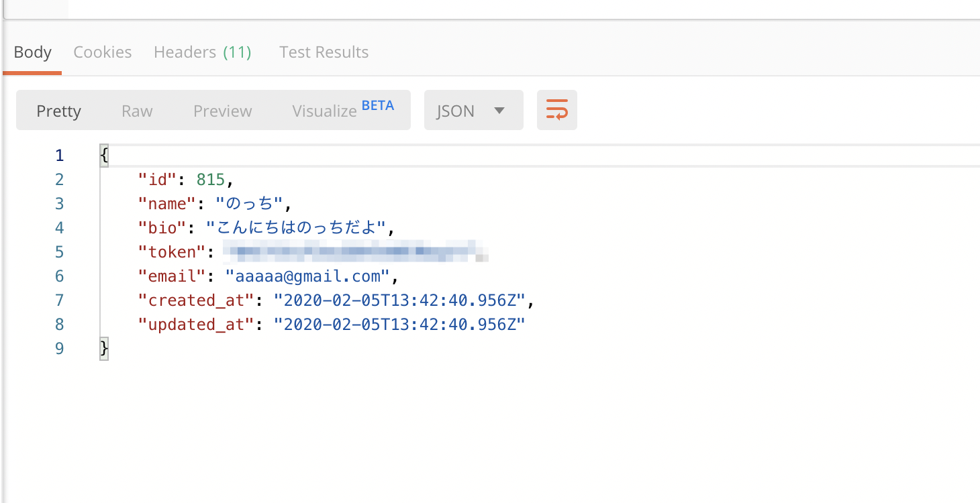Screen dimensions: 980x503
Task: Select the Pretty view mode
Action: tap(58, 110)
